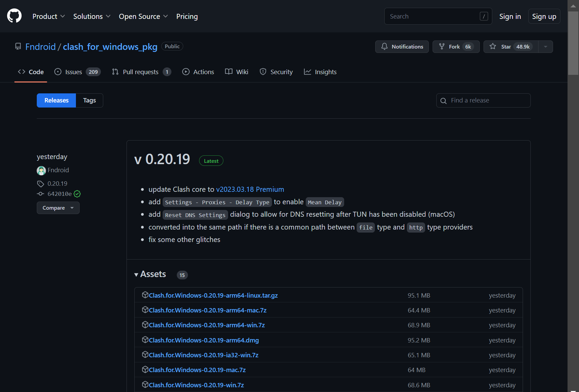This screenshot has width=579, height=392.
Task: Open the v 0.20.19 release title
Action: pos(162,159)
